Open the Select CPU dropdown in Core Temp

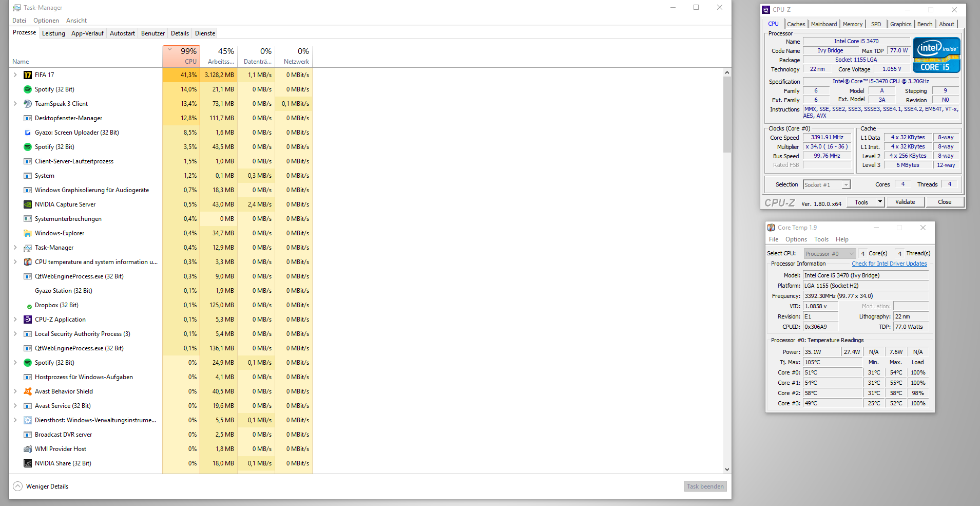[x=830, y=254]
